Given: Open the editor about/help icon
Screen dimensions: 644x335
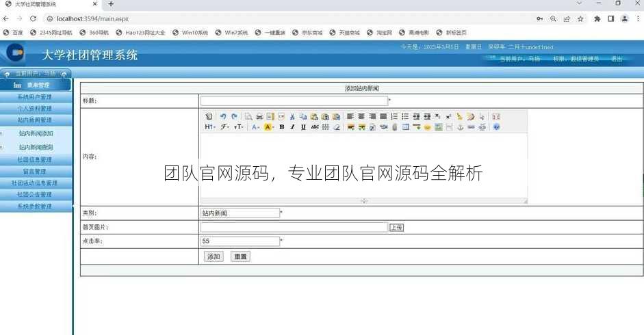Looking at the screenshot, I should pyautogui.click(x=497, y=127).
